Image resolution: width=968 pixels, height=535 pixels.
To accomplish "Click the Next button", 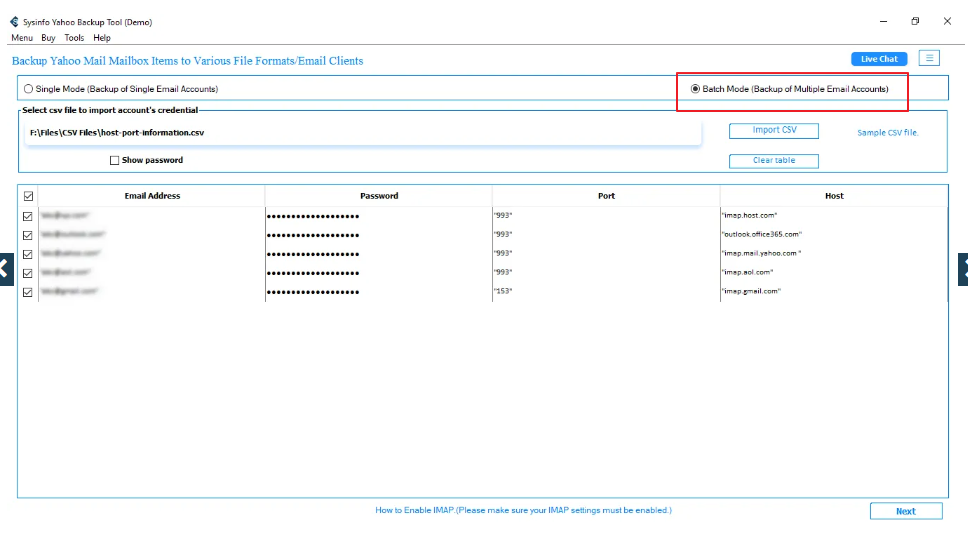I will pyautogui.click(x=906, y=511).
